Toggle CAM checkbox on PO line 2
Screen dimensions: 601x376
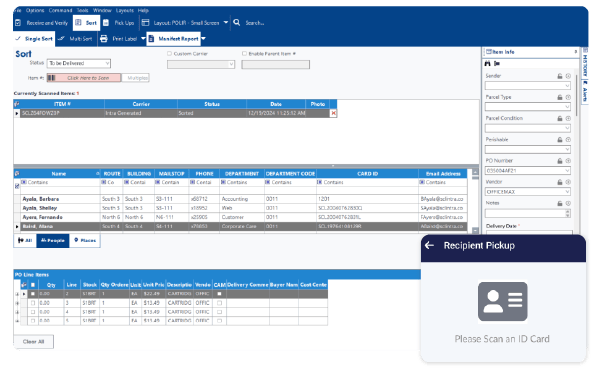220,294
